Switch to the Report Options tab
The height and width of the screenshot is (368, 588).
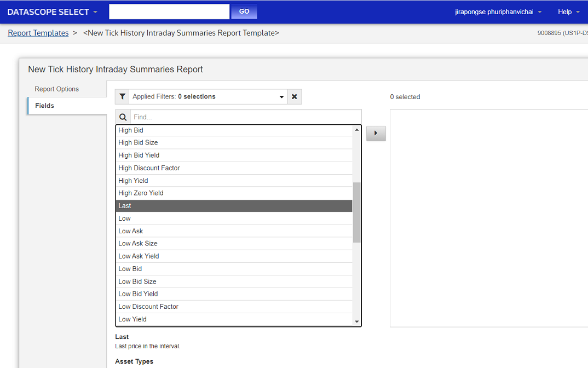57,89
